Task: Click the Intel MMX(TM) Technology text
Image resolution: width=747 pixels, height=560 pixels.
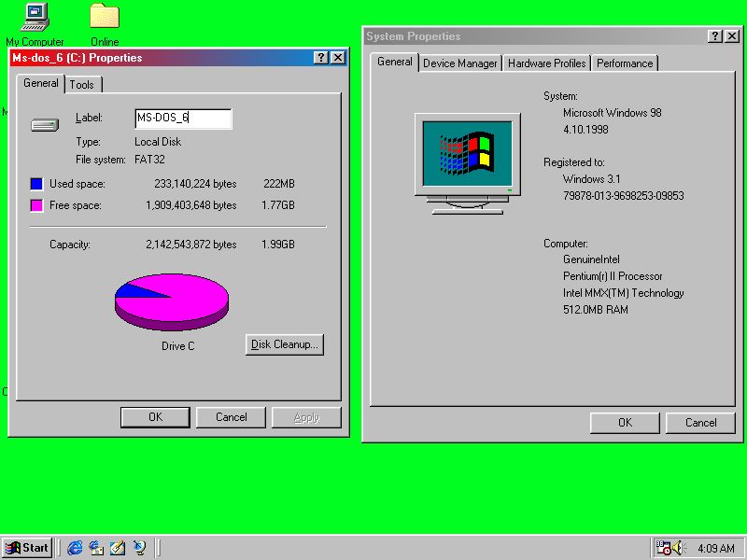Action: coord(623,293)
